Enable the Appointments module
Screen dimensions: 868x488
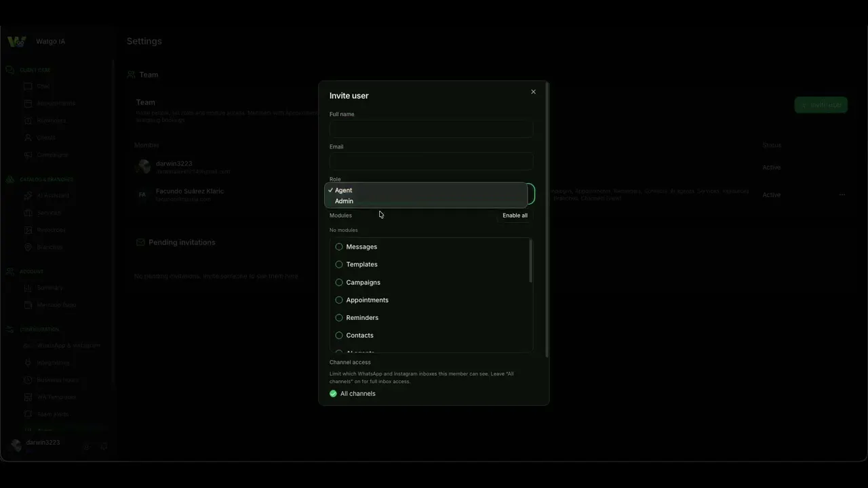(x=339, y=300)
